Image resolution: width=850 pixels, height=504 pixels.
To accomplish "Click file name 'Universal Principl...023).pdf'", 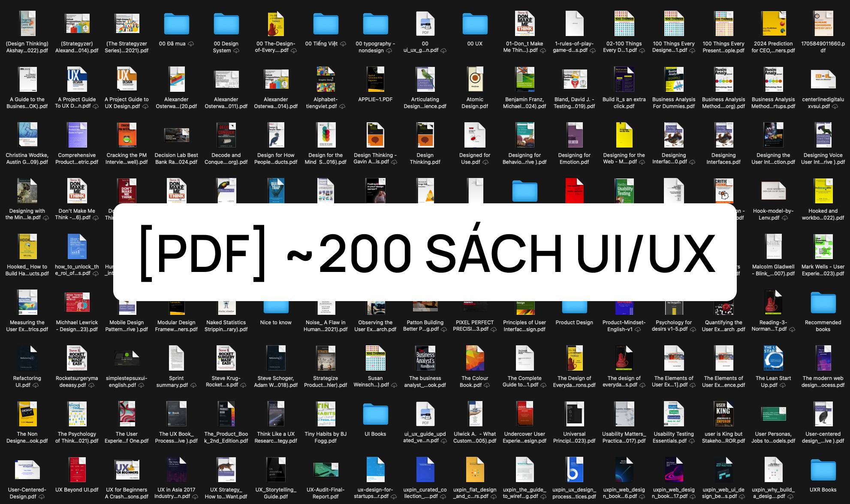I will tap(575, 438).
